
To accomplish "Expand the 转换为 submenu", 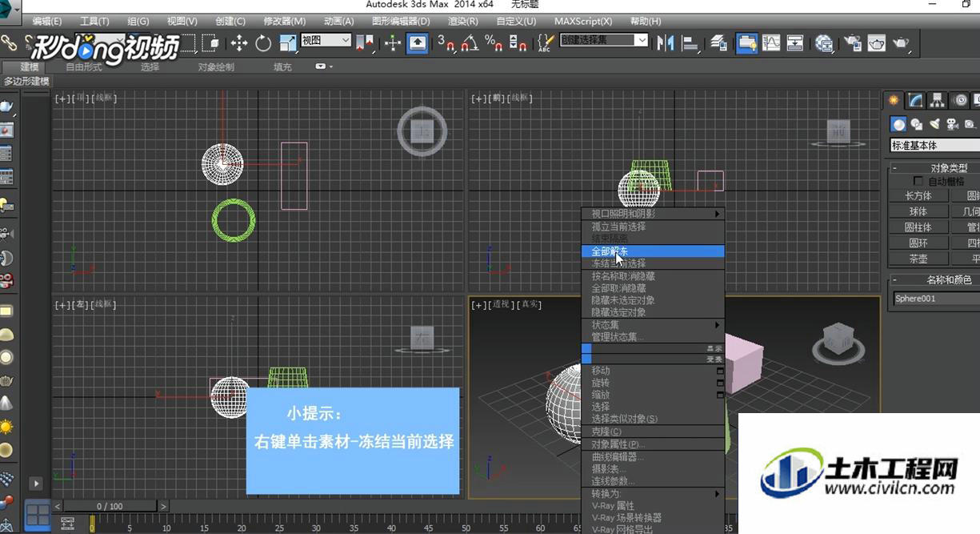I will tap(653, 494).
